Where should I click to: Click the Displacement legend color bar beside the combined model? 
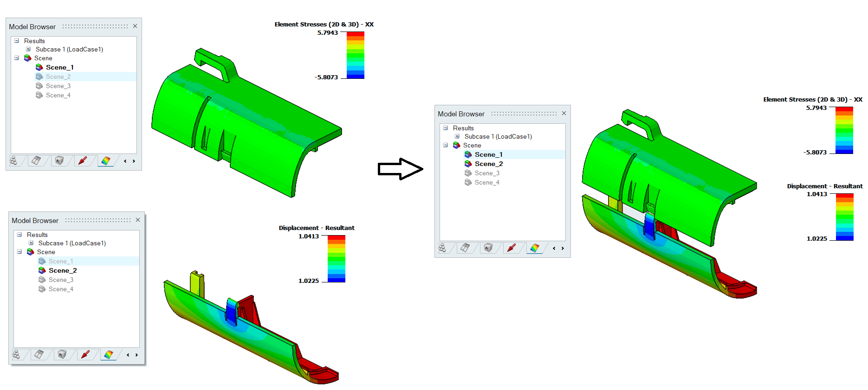pyautogui.click(x=845, y=217)
